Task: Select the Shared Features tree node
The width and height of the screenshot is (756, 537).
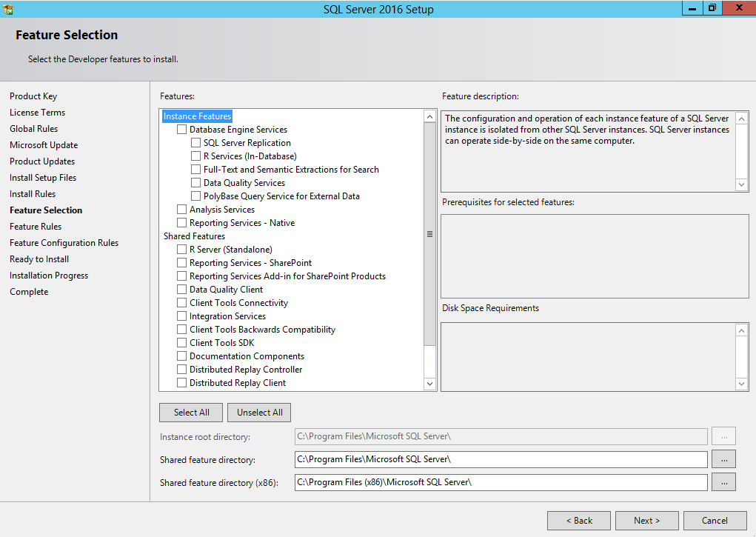Action: coord(194,236)
